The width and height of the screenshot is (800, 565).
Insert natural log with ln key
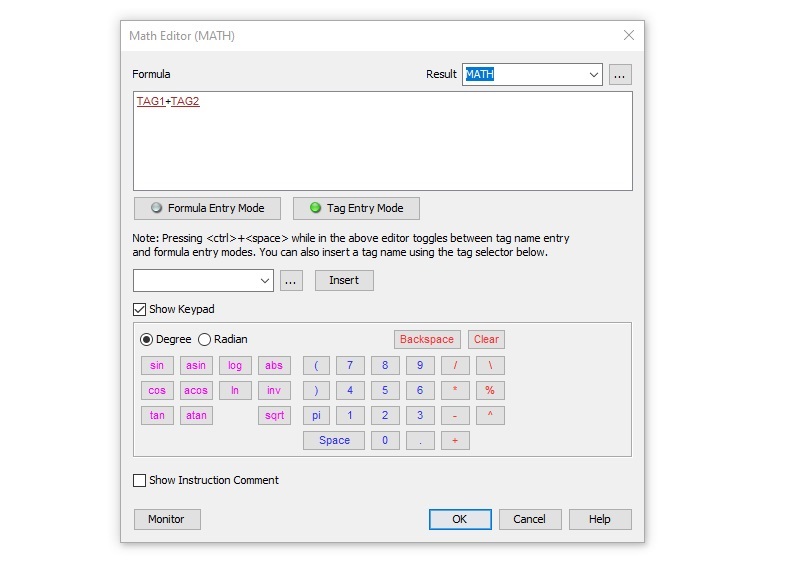coord(235,390)
